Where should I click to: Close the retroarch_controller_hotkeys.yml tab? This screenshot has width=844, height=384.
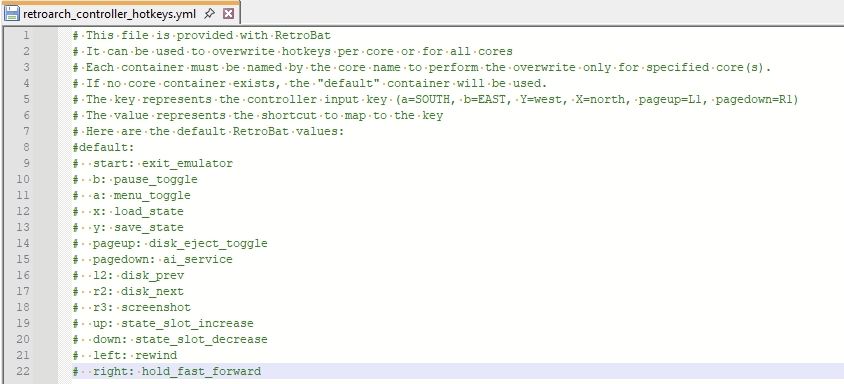(228, 13)
